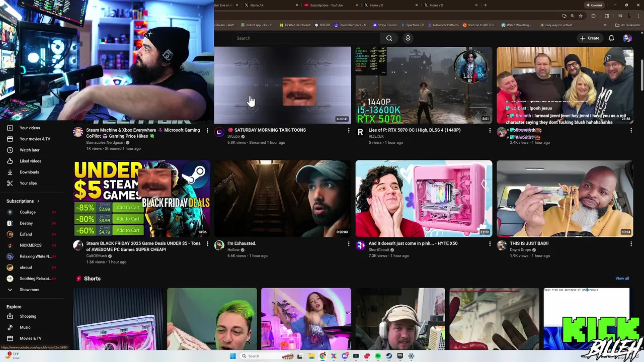Open Dayrn Drops channel name
This screenshot has width=644, height=362.
[520, 250]
